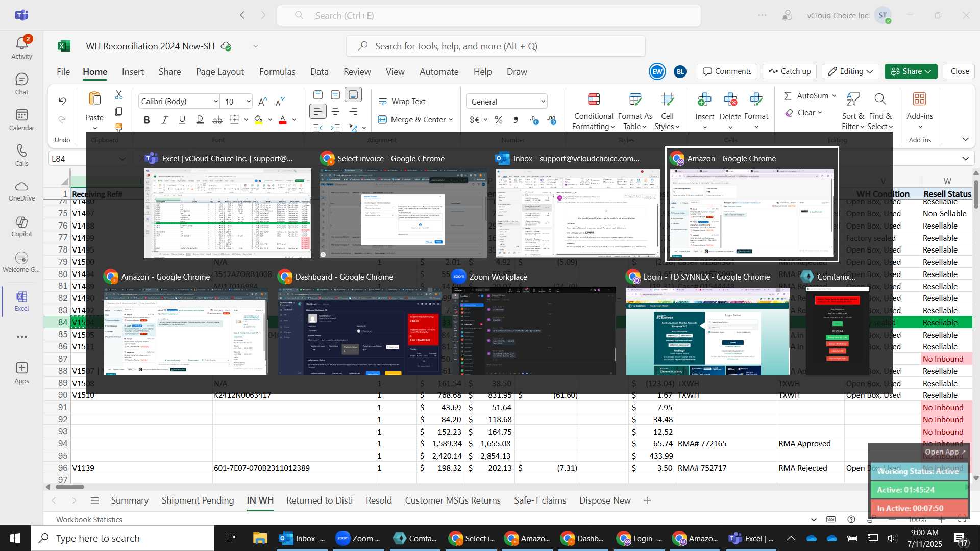The image size is (980, 551).
Task: Apply Italic formatting
Action: 164,120
